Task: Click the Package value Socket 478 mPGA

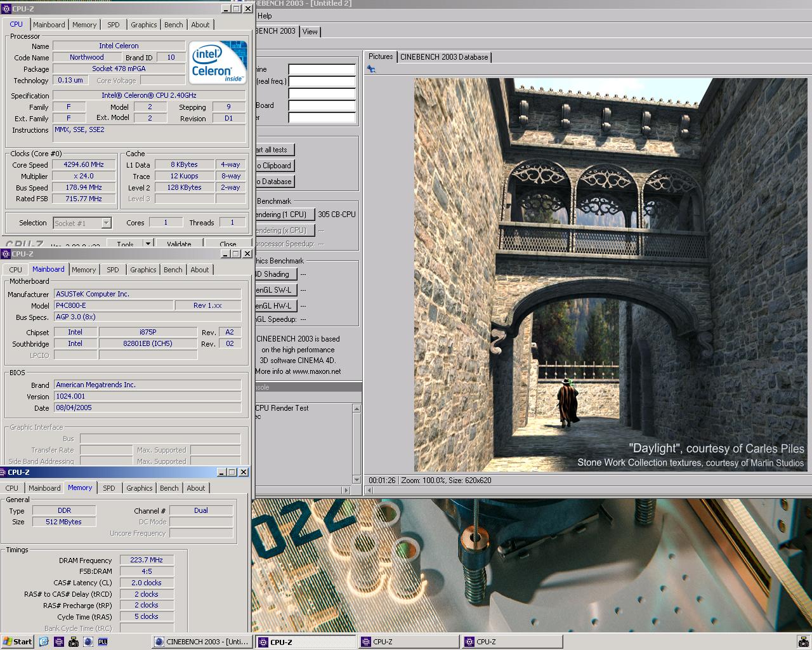Action: coord(119,69)
